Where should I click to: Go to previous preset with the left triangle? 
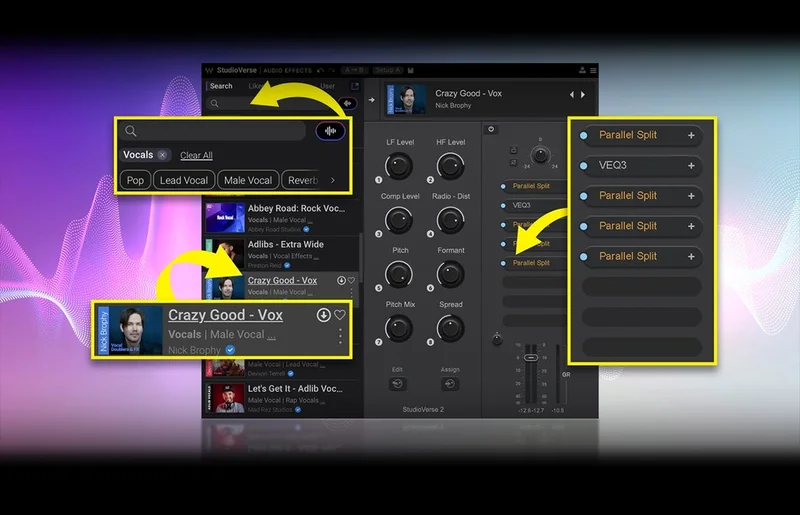pyautogui.click(x=571, y=94)
